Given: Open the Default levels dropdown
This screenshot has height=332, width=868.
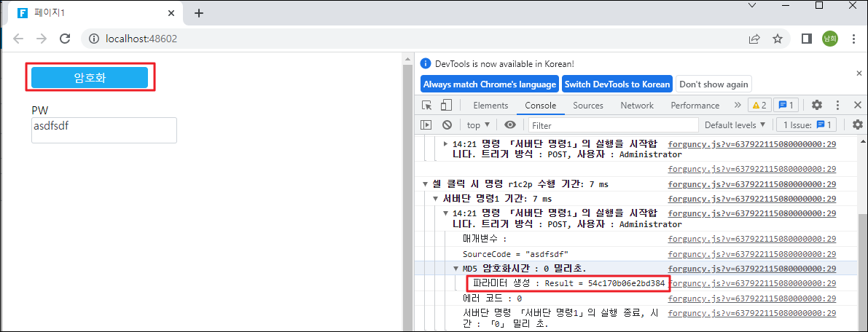Looking at the screenshot, I should (735, 125).
